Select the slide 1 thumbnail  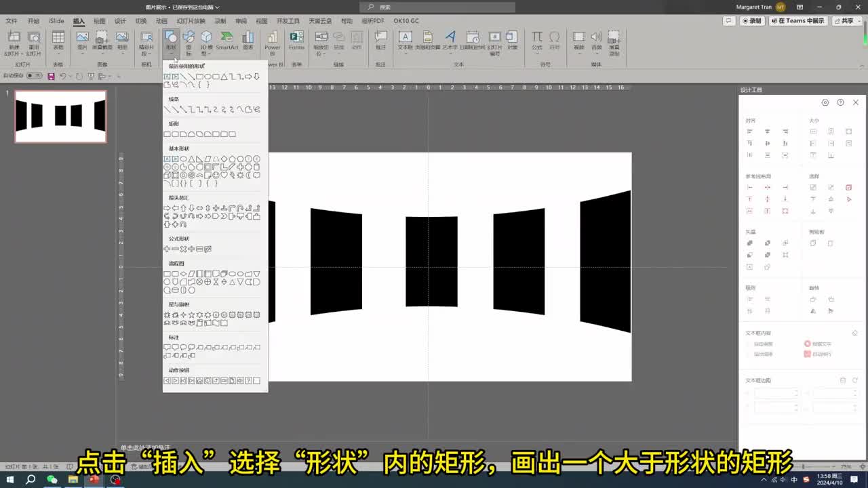(60, 117)
